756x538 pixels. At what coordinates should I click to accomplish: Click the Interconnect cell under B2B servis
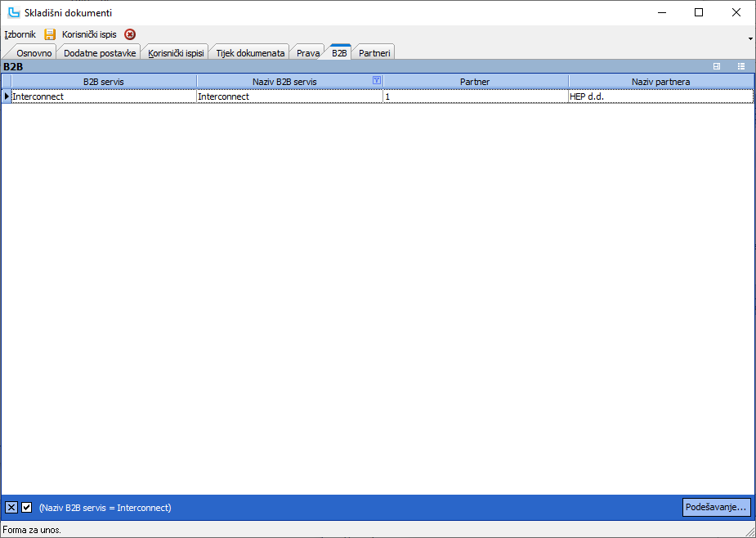[103, 96]
